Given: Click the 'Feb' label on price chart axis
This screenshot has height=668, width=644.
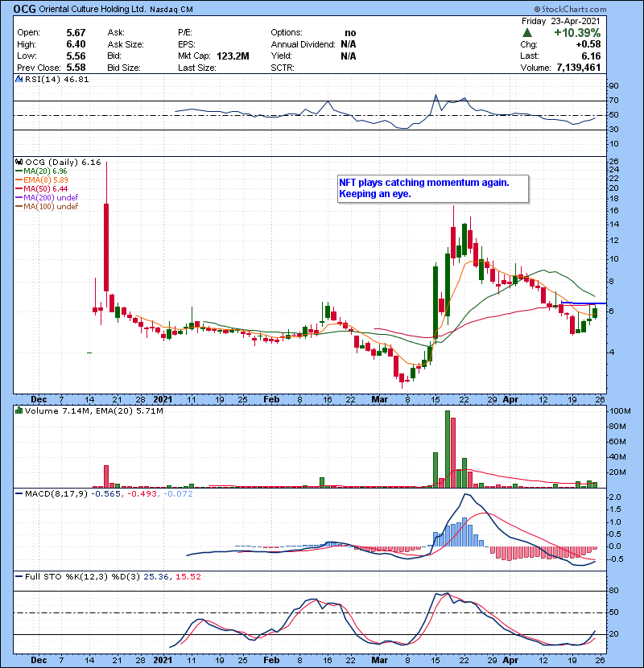Looking at the screenshot, I should [x=271, y=399].
